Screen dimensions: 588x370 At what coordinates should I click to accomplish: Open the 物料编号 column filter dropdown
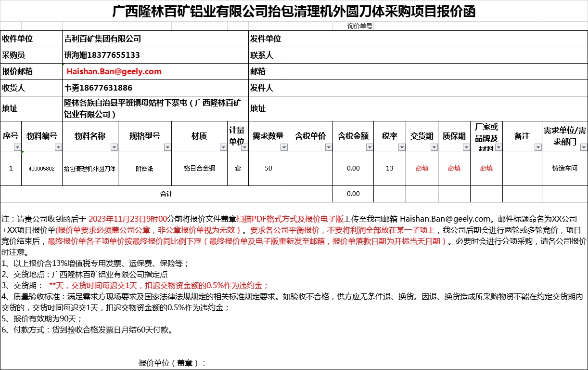[x=58, y=147]
